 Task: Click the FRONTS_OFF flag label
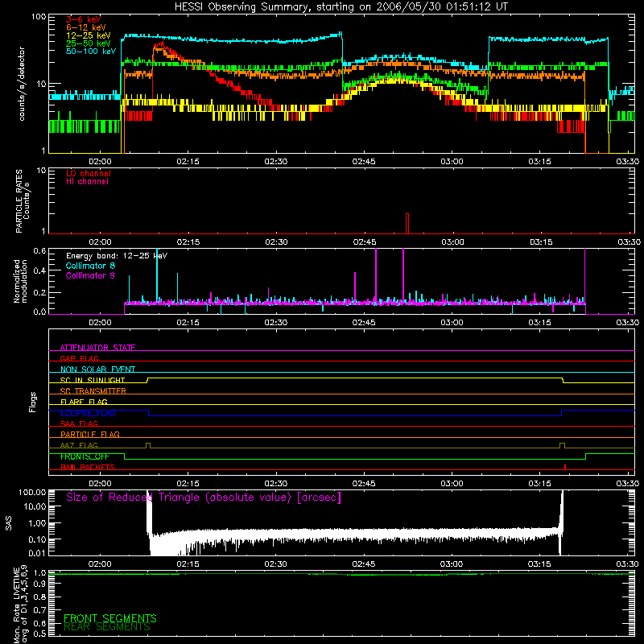pyautogui.click(x=85, y=456)
